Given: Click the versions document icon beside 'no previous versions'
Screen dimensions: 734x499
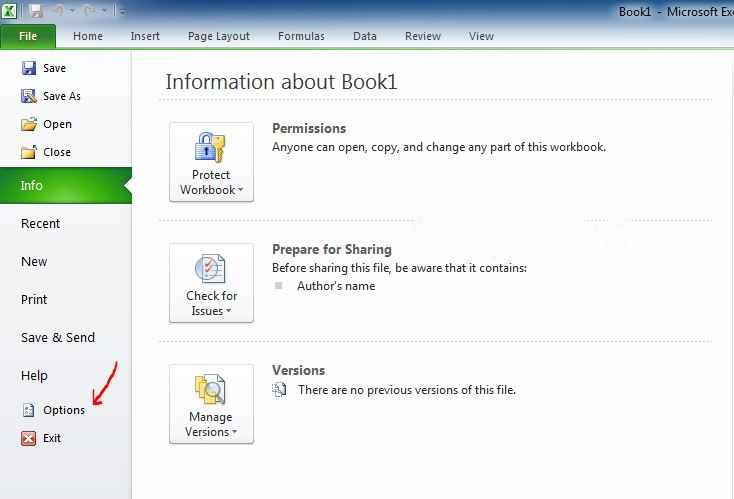Looking at the screenshot, I should pyautogui.click(x=279, y=390).
